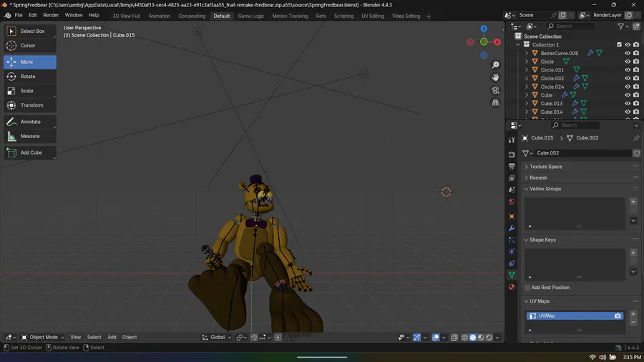Toggle snapping magnet in viewport header
Image resolution: width=644 pixels, height=362 pixels.
click(254, 338)
